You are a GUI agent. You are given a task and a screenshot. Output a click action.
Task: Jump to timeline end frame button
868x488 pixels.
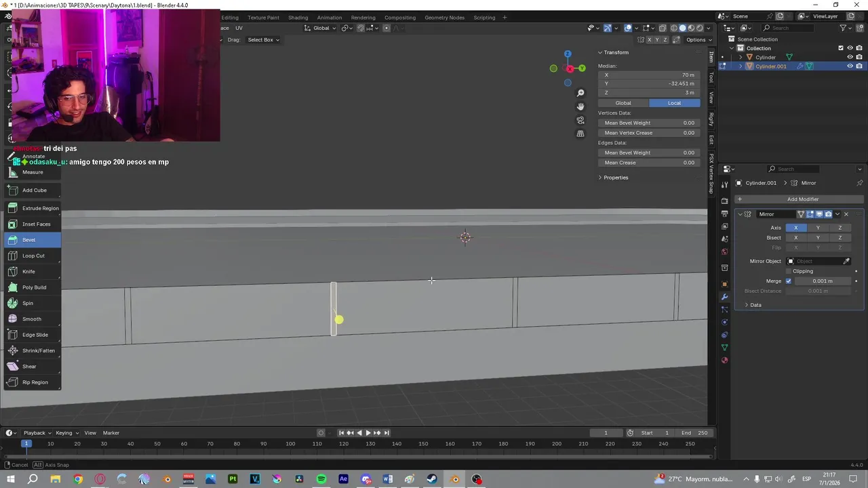387,432
